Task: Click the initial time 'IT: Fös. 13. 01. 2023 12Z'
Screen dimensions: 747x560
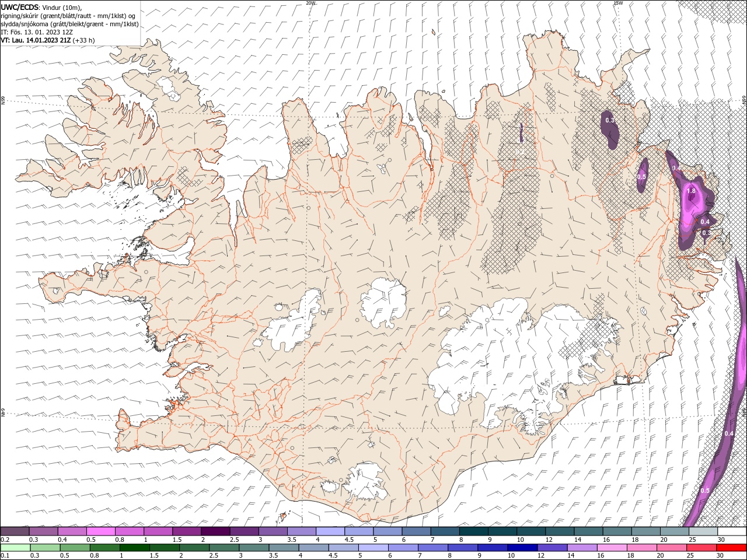Action: (37, 32)
